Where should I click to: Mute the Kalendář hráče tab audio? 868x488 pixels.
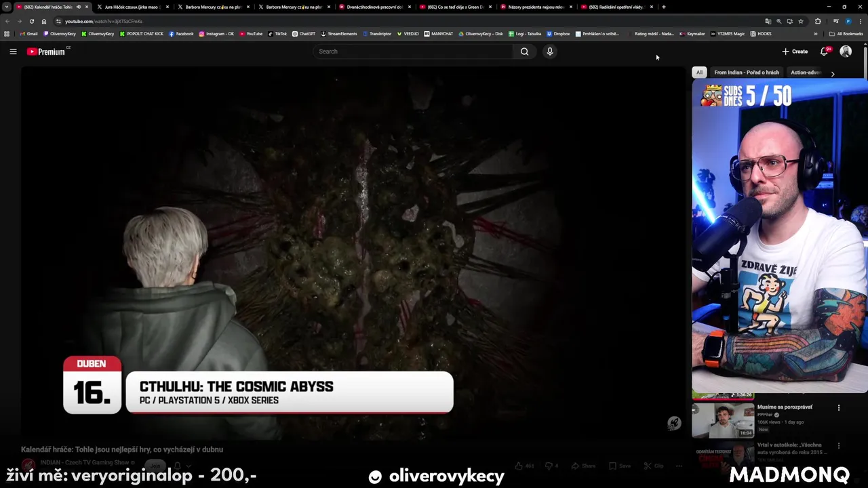coord(78,7)
